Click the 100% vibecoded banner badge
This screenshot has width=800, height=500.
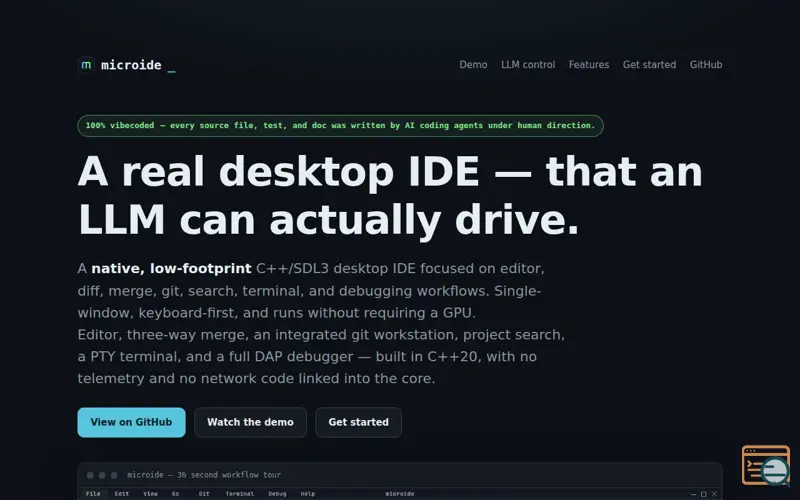[340, 126]
